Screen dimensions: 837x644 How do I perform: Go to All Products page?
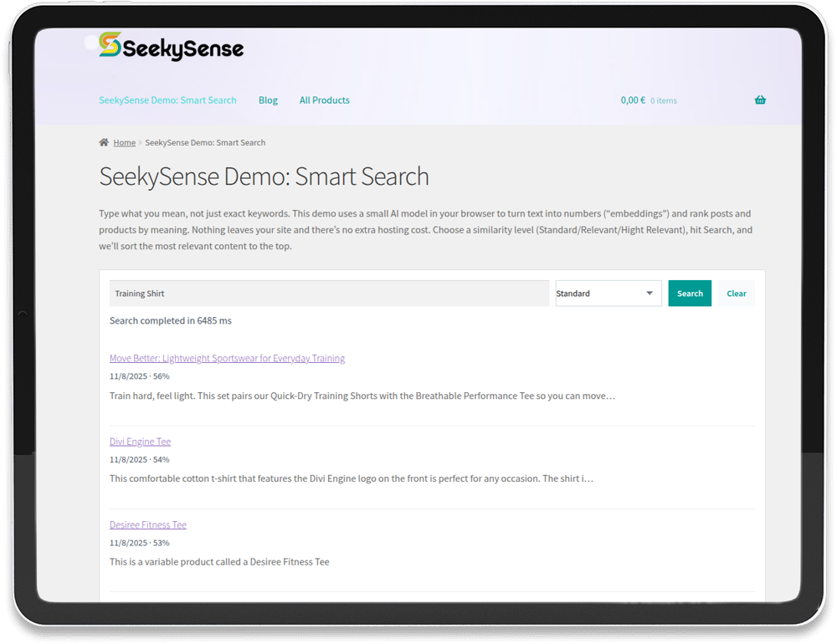325,100
